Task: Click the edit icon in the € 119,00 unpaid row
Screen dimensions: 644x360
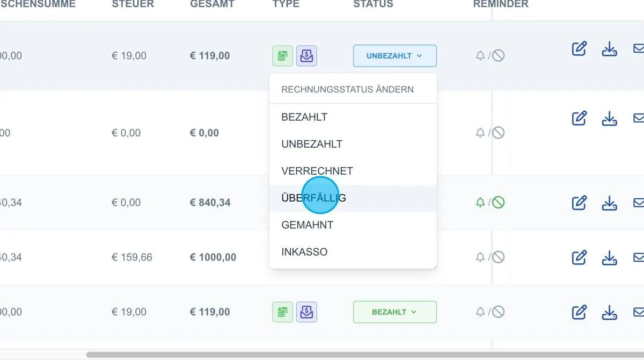Action: pyautogui.click(x=579, y=49)
